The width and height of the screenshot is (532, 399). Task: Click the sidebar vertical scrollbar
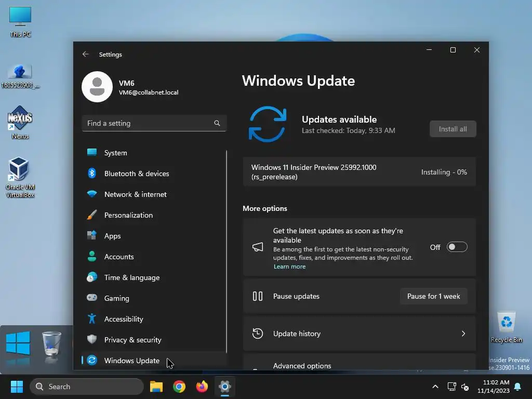click(x=227, y=251)
